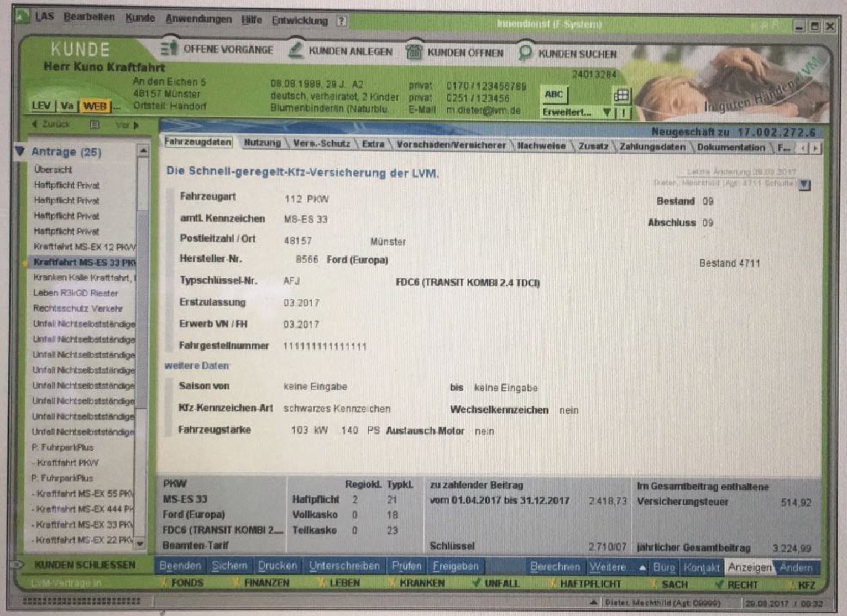Image resolution: width=847 pixels, height=616 pixels.
Task: Click the blue filter icon under Letzte Änderung
Action: (804, 185)
